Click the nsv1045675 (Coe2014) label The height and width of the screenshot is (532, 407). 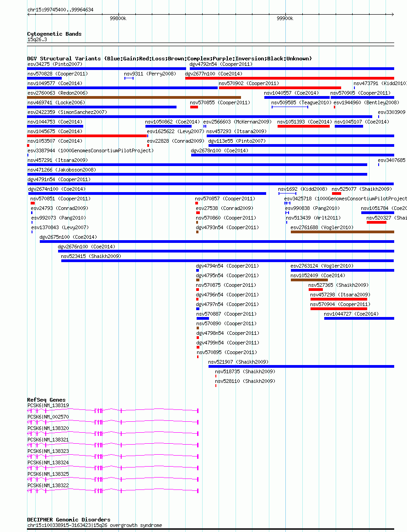(55, 131)
